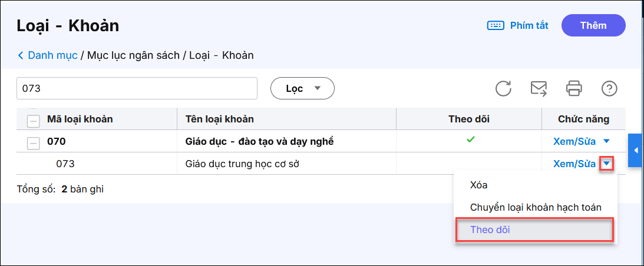
Task: Expand the blue side panel arrow tab
Action: click(x=636, y=151)
